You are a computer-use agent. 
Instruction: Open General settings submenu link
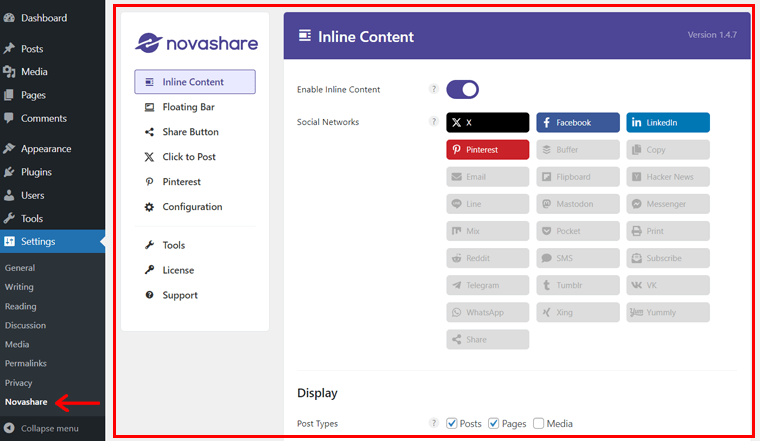(x=20, y=268)
